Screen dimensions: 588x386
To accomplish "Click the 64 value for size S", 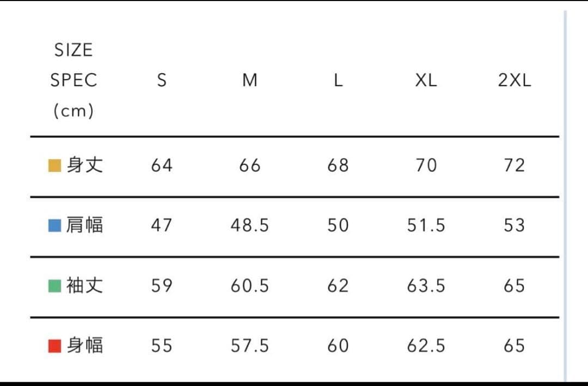I will (x=162, y=165).
